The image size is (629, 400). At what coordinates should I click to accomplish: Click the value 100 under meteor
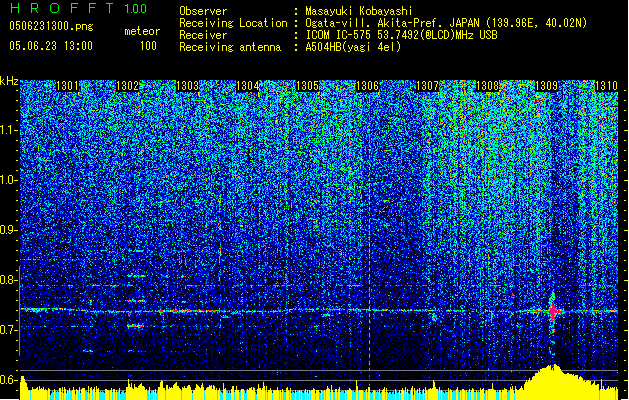148,46
